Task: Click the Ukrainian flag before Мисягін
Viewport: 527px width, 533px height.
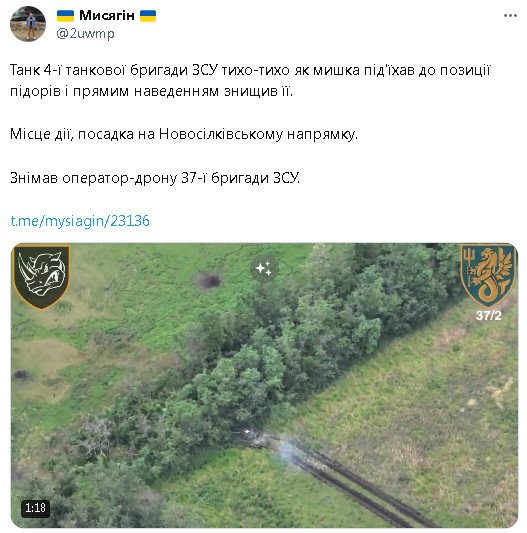Action: click(x=65, y=16)
